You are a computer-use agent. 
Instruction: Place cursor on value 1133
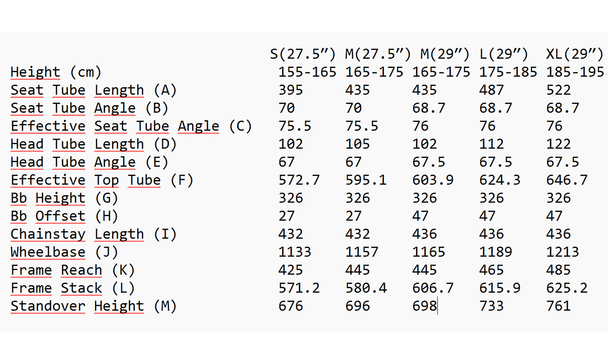pos(295,252)
